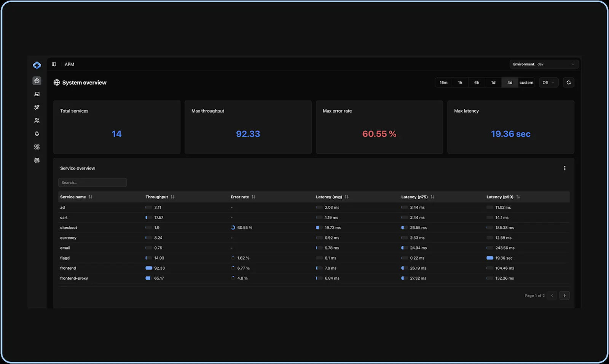
Task: Click the APM breadcrumb label
Action: point(69,64)
